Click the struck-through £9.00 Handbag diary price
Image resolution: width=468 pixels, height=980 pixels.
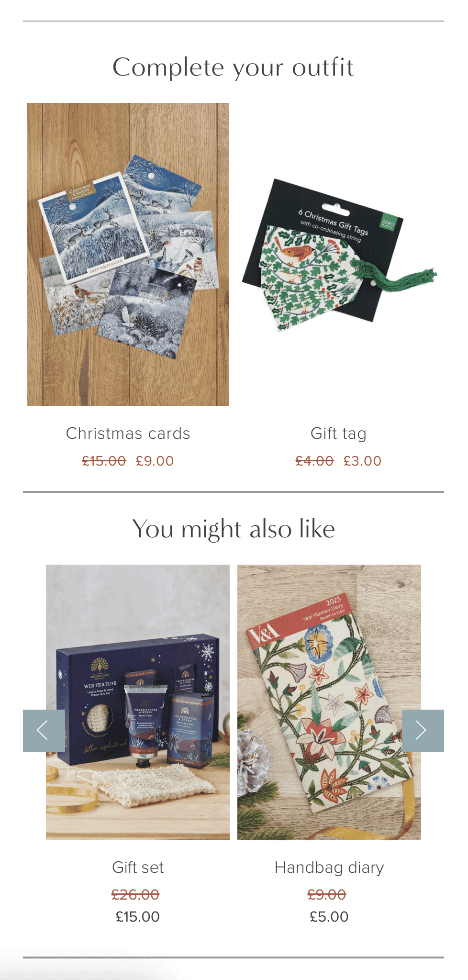click(327, 894)
